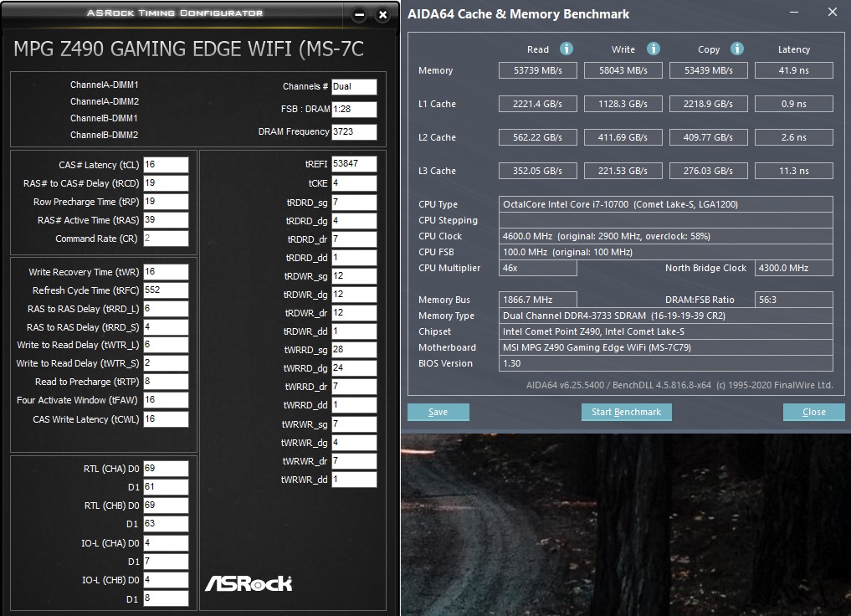This screenshot has height=616, width=851.
Task: Click the BIOS Version 1.30 field
Action: point(666,363)
